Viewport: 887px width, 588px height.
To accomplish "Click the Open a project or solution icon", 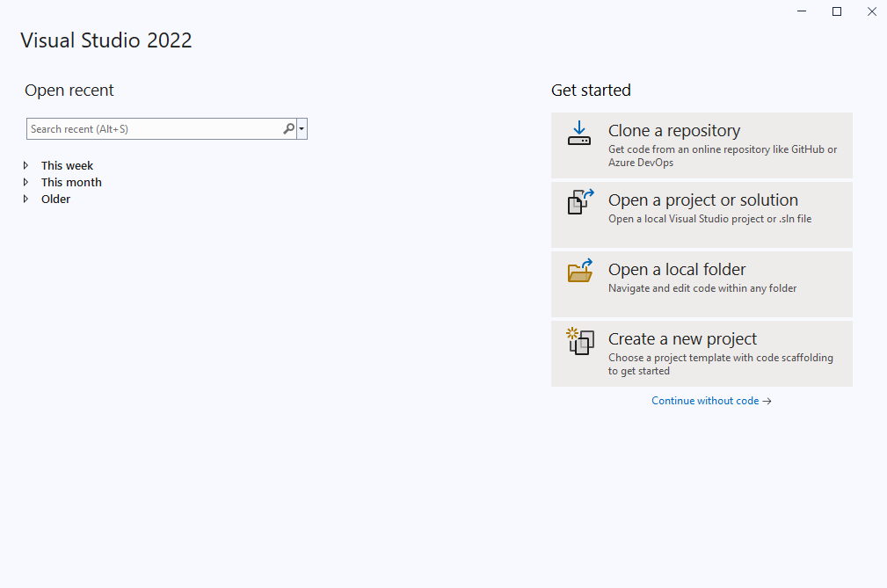I will 579,202.
